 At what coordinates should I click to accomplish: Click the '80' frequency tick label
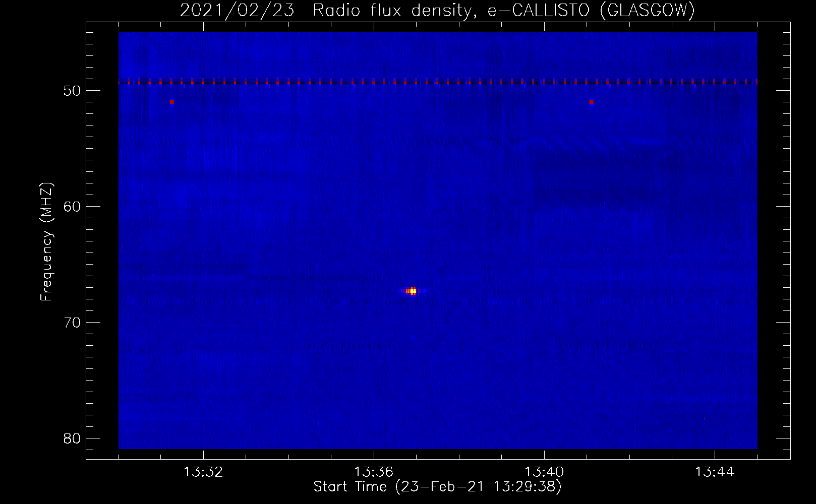(x=72, y=438)
